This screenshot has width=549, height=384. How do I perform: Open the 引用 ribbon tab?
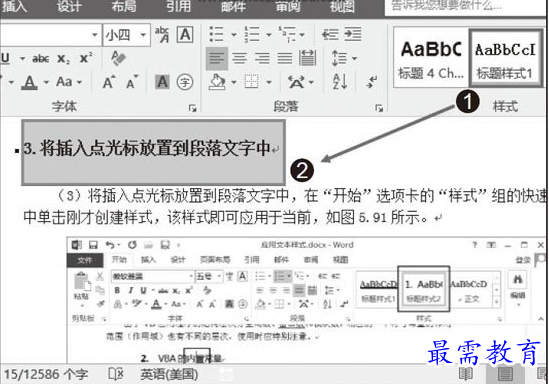pos(178,6)
